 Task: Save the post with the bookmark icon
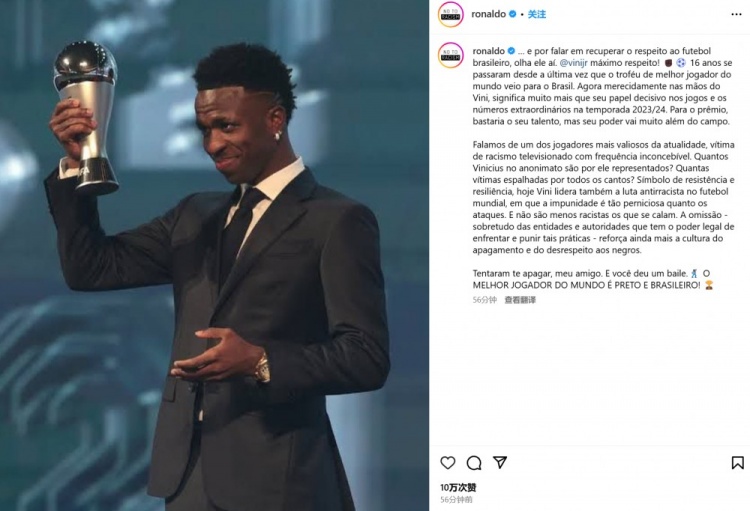(x=737, y=463)
